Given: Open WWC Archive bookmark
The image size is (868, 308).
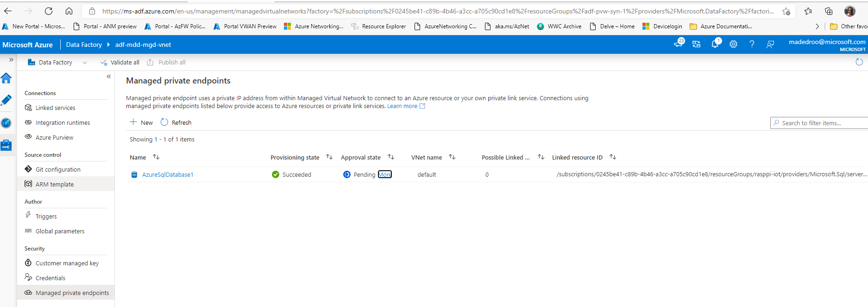Looking at the screenshot, I should tap(559, 26).
